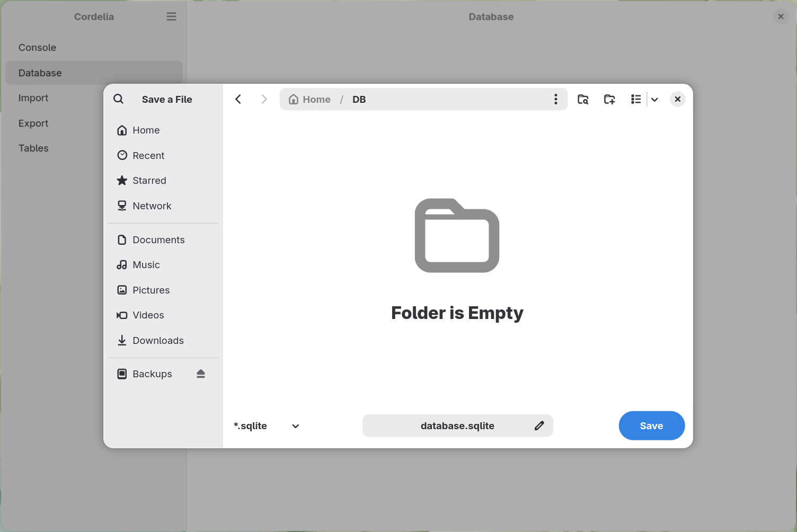The height and width of the screenshot is (532, 797).
Task: Open the *.sqlite file type filter
Action: 267,426
